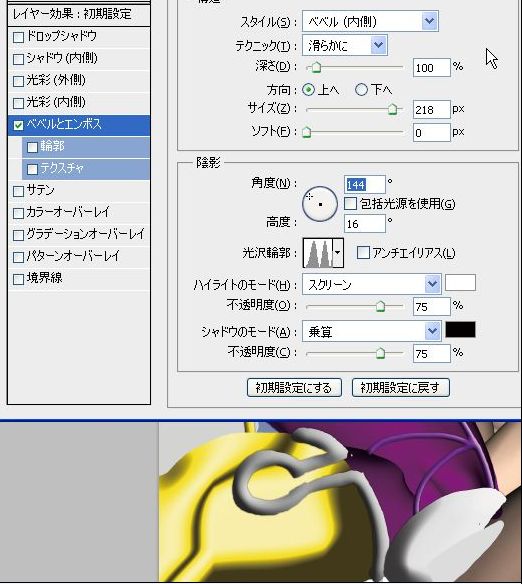Viewport: 522px width, 584px height.
Task: Toggle 光彩 (内側) effect checkbox
Action: (x=18, y=103)
